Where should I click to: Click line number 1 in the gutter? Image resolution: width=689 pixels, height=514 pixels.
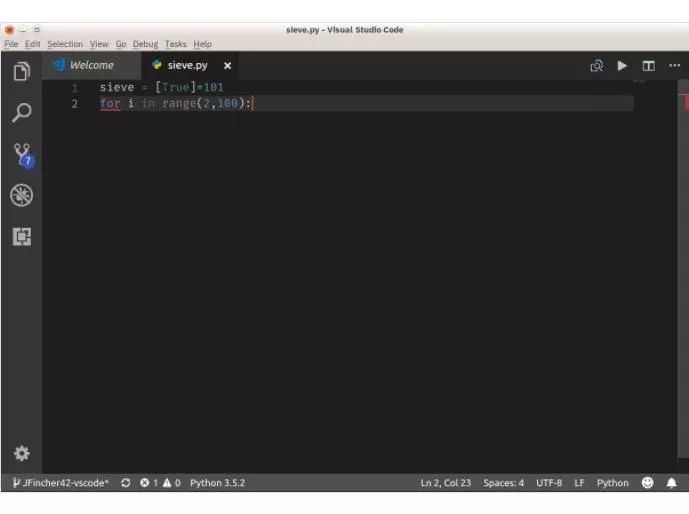coord(75,87)
